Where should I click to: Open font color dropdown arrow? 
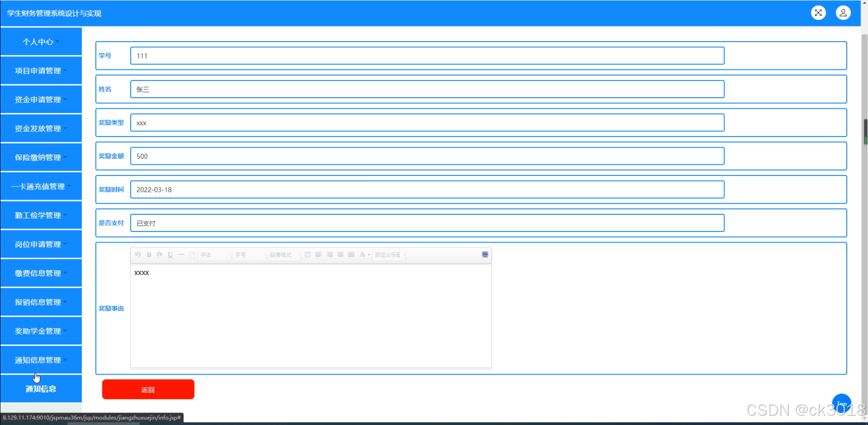coord(369,255)
